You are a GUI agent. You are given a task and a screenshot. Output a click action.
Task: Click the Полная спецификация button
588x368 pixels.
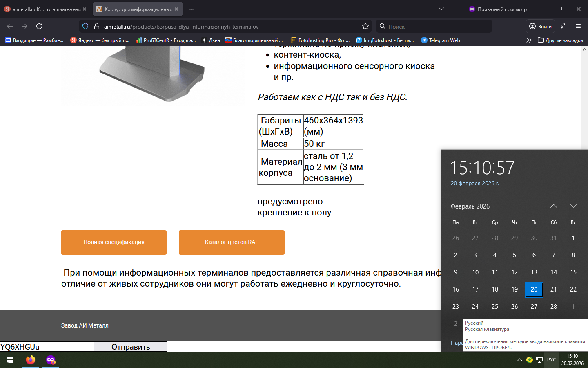click(114, 242)
